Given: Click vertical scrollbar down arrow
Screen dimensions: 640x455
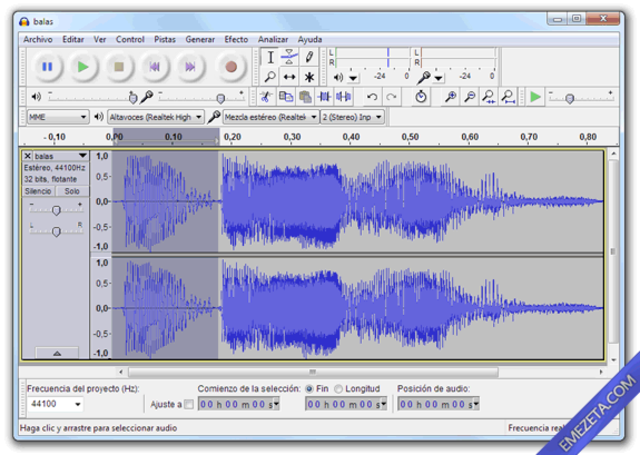Looking at the screenshot, I should 613,360.
